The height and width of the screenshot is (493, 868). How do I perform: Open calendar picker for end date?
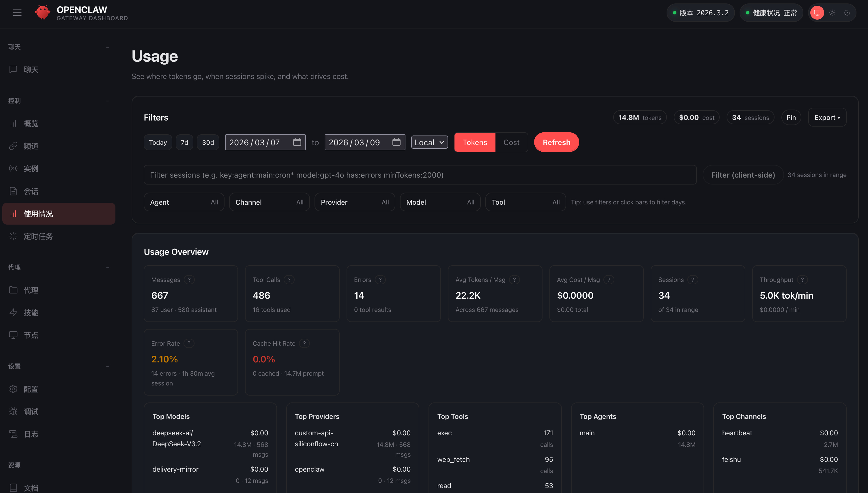tap(396, 142)
